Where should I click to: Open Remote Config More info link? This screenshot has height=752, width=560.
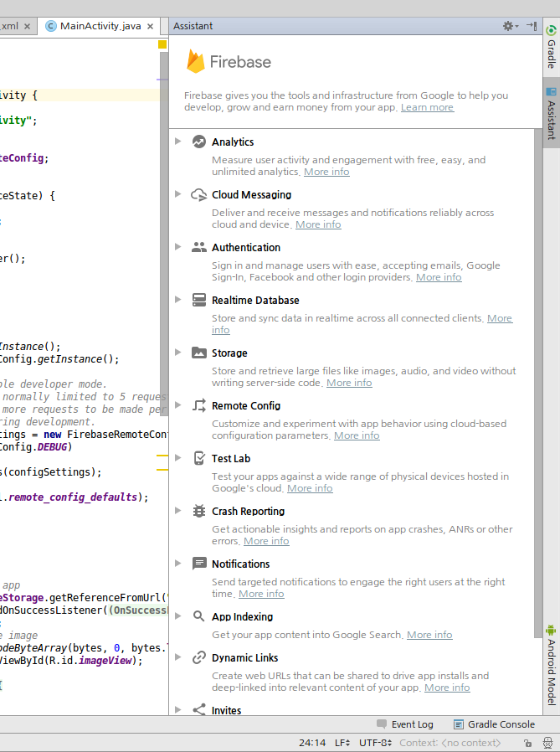tap(357, 435)
